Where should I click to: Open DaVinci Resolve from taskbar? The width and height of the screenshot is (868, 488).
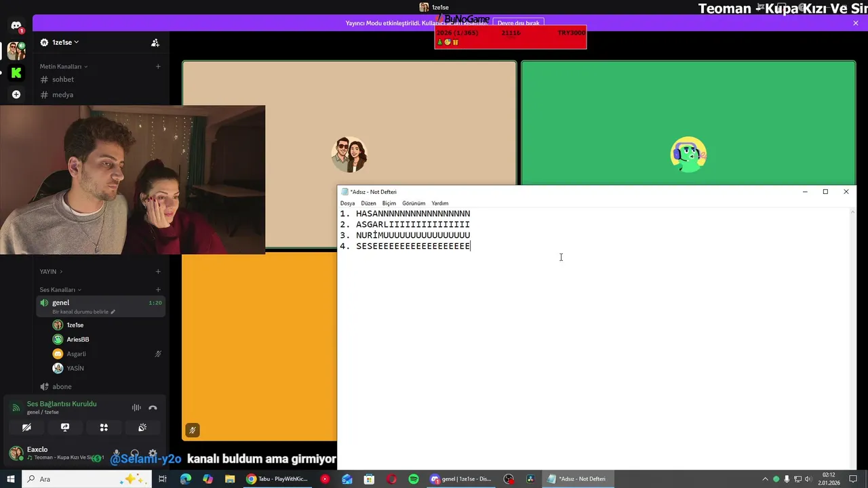pyautogui.click(x=530, y=479)
